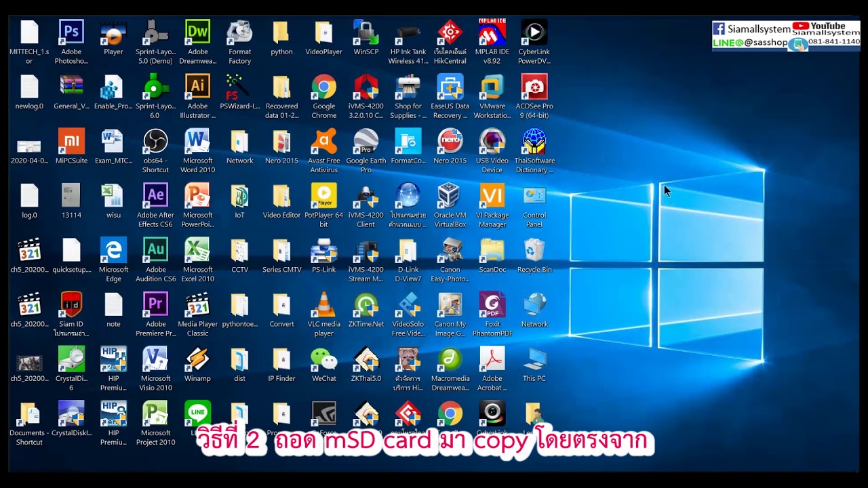Select the obs64 shortcut icon
Screen dimensions: 868x488
click(x=155, y=142)
